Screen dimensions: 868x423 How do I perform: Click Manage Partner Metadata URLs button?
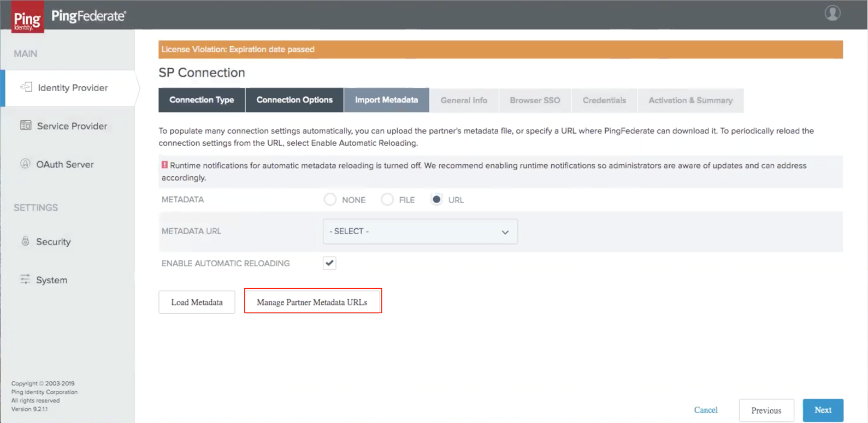[x=312, y=301]
